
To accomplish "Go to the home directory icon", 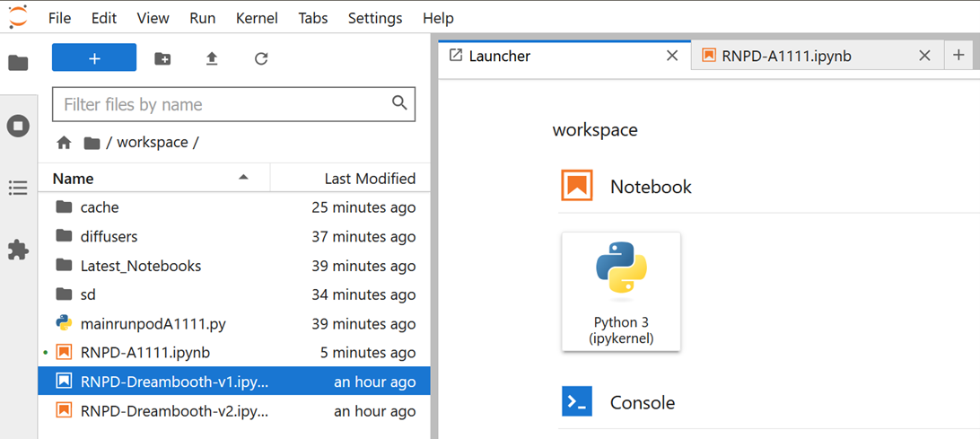I will 64,143.
